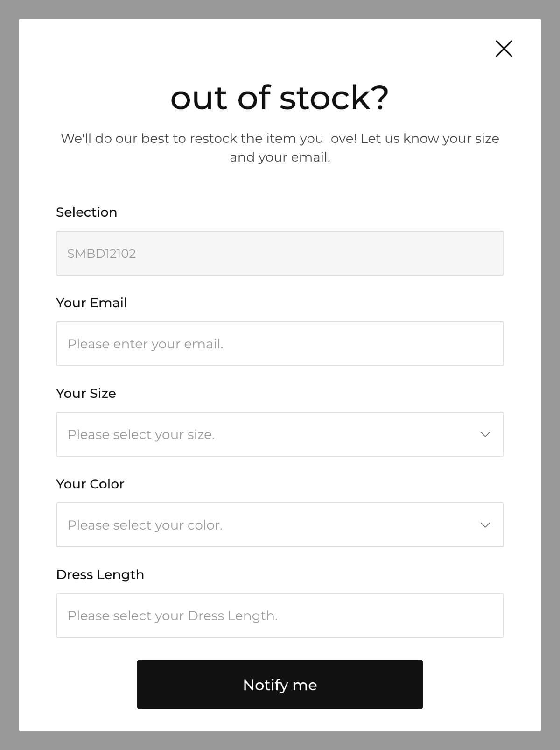Click the chevron arrow in the color selector
The image size is (560, 750).
click(485, 525)
